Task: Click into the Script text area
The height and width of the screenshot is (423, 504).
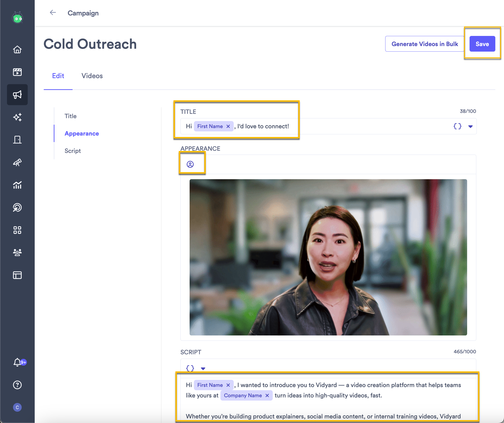Action: [328, 400]
